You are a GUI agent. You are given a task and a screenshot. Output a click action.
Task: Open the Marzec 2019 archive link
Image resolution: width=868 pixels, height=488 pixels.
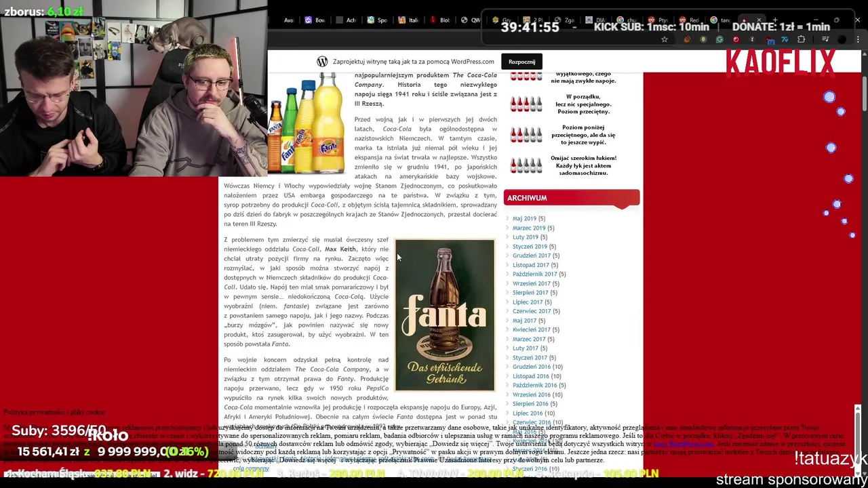[x=529, y=228]
